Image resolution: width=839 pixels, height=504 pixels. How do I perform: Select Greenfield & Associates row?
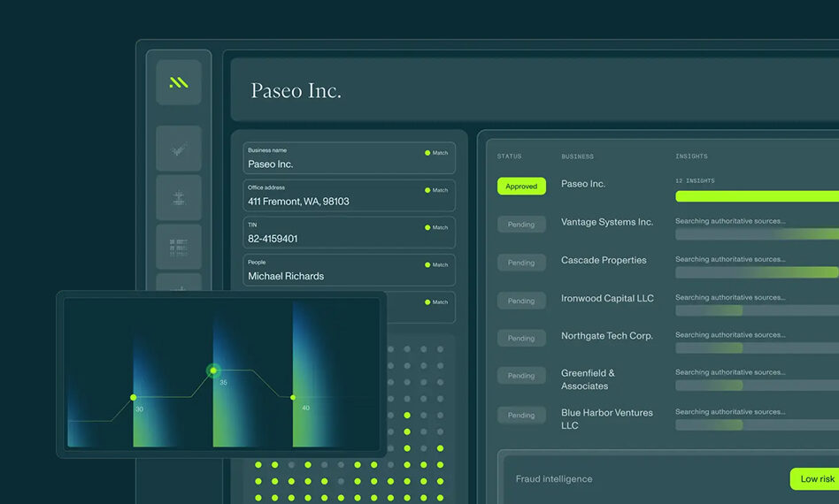588,379
